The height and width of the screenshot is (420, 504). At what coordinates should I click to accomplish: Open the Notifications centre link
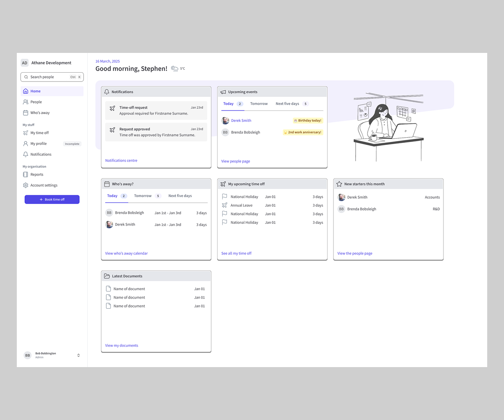pos(121,160)
